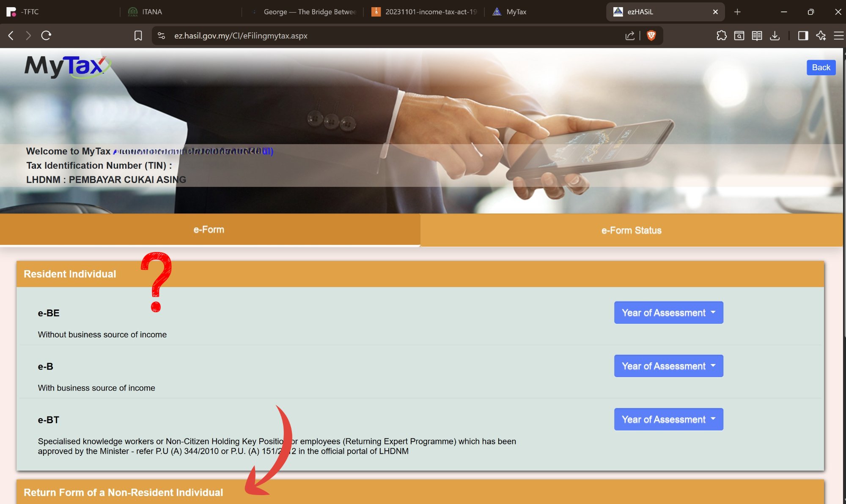Open the browser hamburger menu

(838, 36)
